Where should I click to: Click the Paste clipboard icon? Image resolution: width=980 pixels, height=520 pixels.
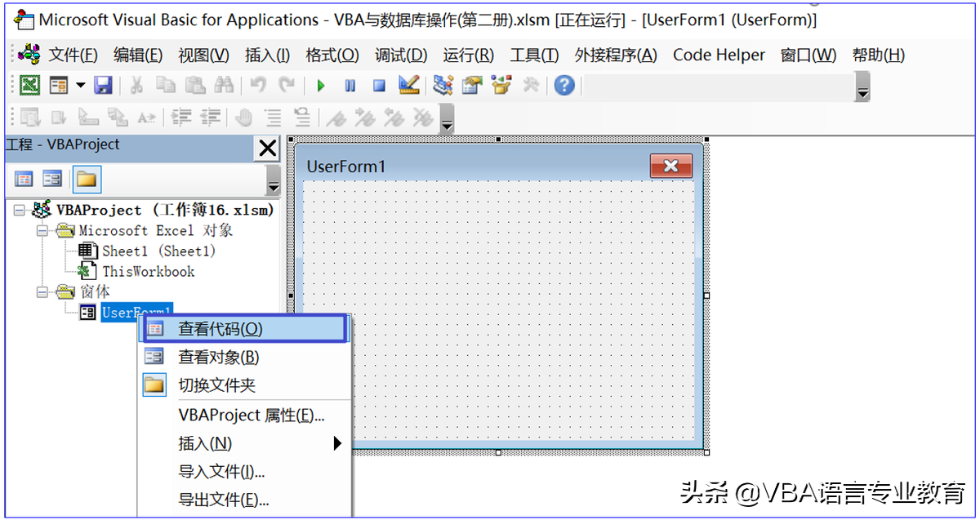194,85
